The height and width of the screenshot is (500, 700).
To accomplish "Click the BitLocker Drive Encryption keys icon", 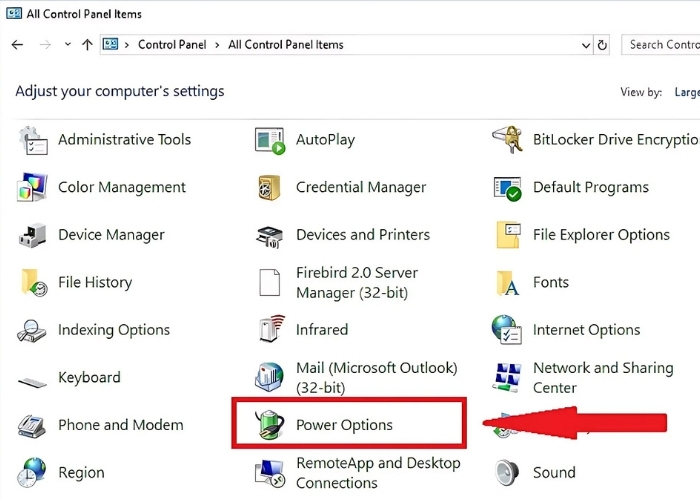I will tap(508, 140).
